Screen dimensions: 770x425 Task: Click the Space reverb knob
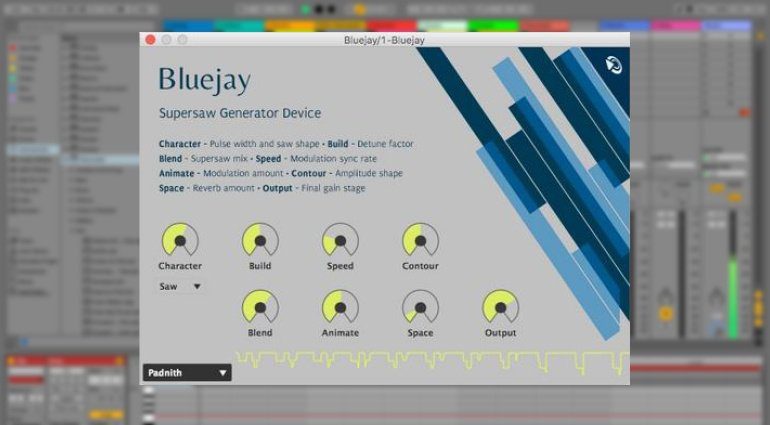420,307
